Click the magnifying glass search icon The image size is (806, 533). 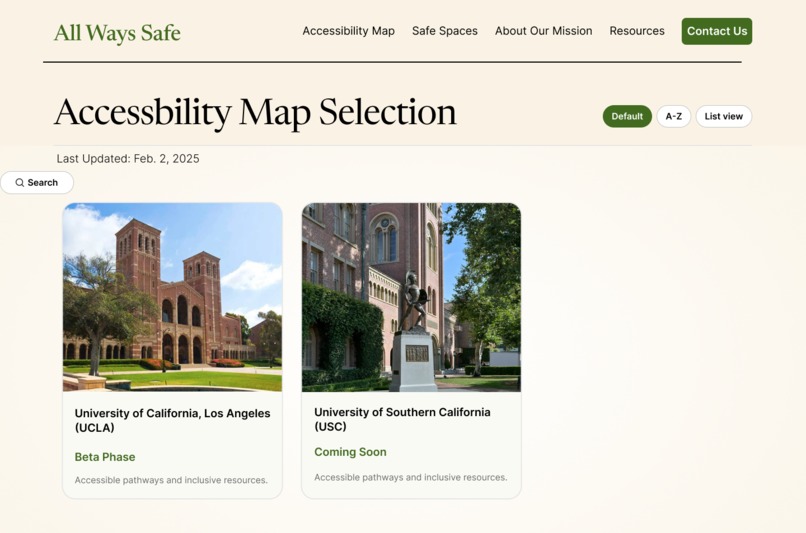pyautogui.click(x=20, y=182)
